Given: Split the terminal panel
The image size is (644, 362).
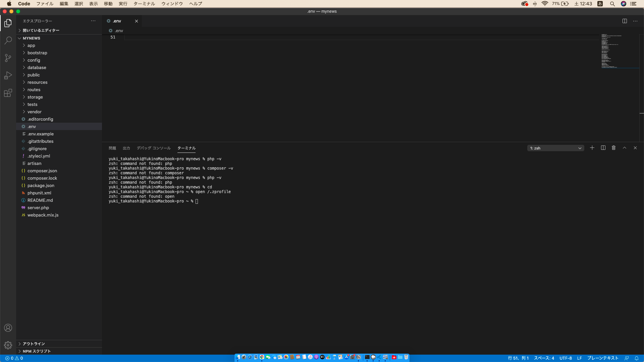Looking at the screenshot, I should click(603, 148).
